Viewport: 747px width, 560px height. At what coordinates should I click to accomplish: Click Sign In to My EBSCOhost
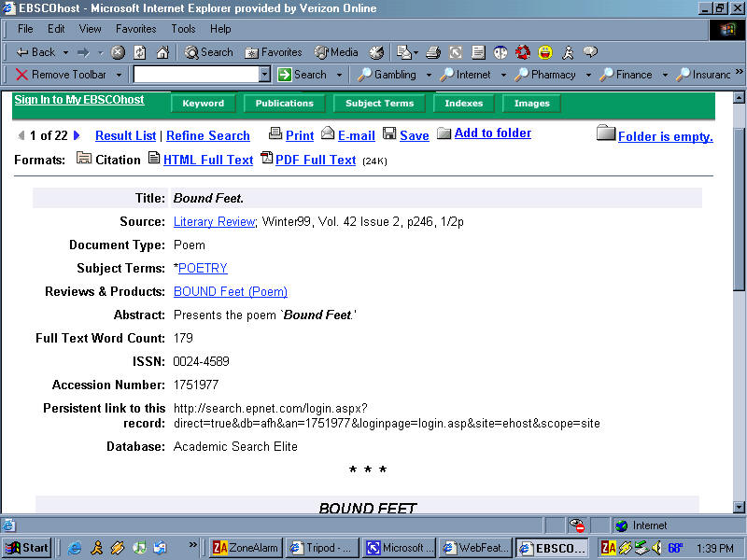pyautogui.click(x=79, y=100)
